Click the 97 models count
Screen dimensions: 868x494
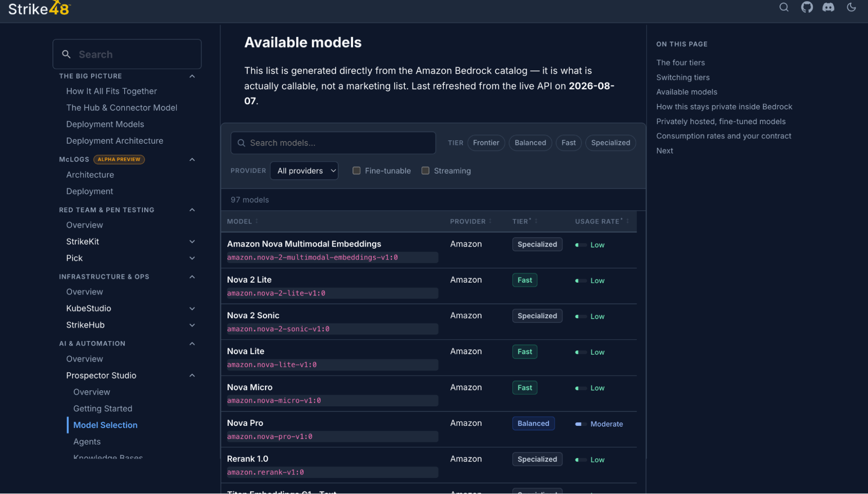pyautogui.click(x=250, y=200)
